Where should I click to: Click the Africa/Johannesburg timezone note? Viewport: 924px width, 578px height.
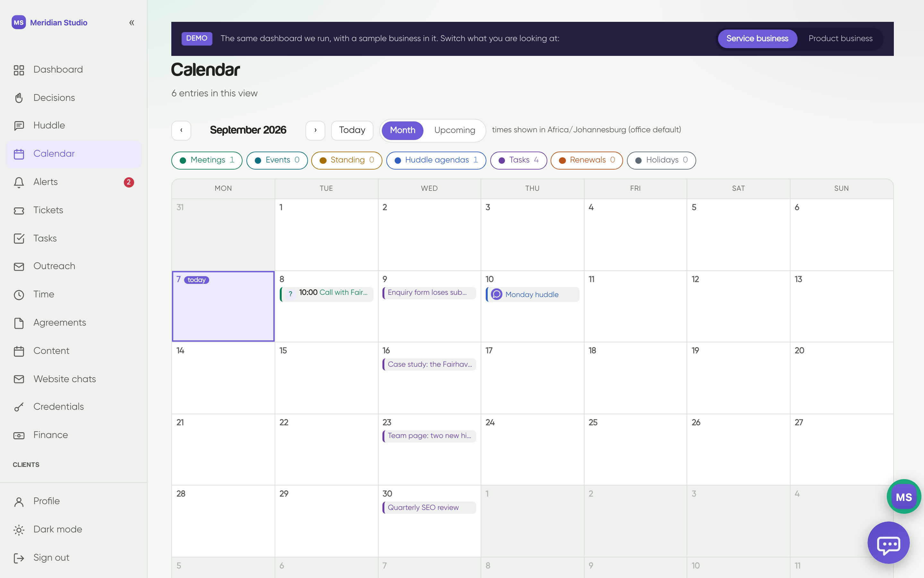coord(586,130)
